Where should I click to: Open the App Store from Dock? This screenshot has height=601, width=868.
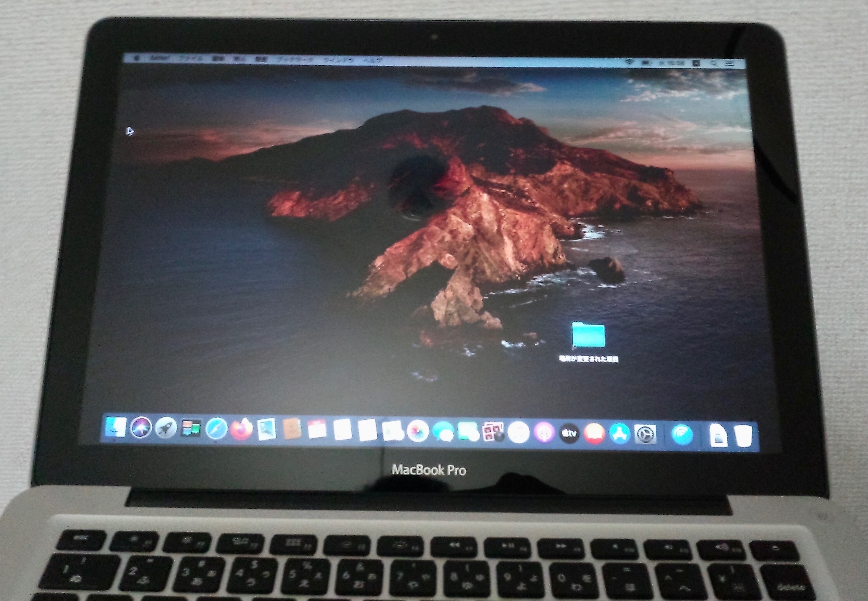[620, 435]
